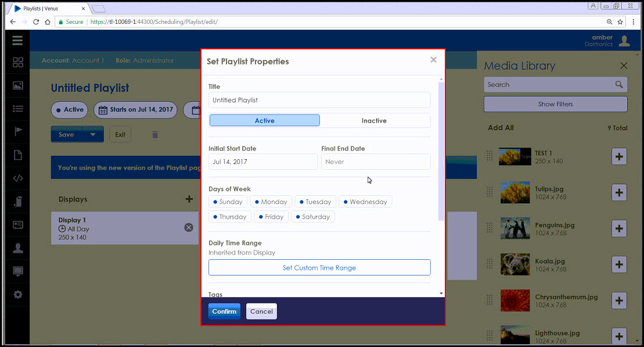Open the Final End Date picker
This screenshot has width=644, height=347.
375,162
